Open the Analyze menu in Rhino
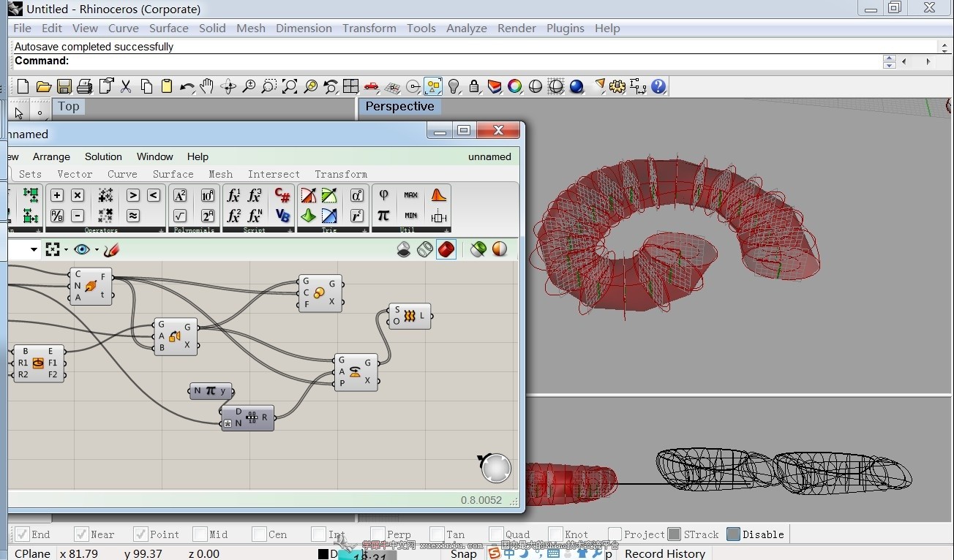 [467, 28]
